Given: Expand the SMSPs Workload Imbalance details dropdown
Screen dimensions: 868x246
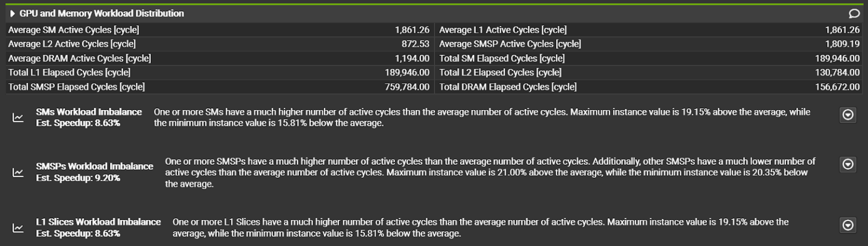Looking at the screenshot, I should pos(848,164).
